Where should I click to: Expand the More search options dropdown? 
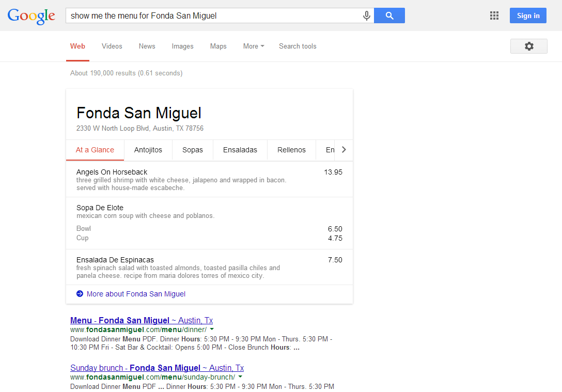tap(254, 46)
